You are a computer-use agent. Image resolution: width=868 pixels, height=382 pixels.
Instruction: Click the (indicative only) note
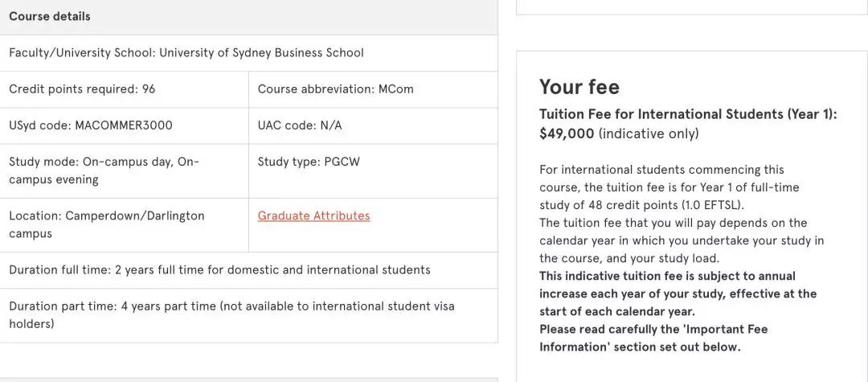tap(649, 133)
